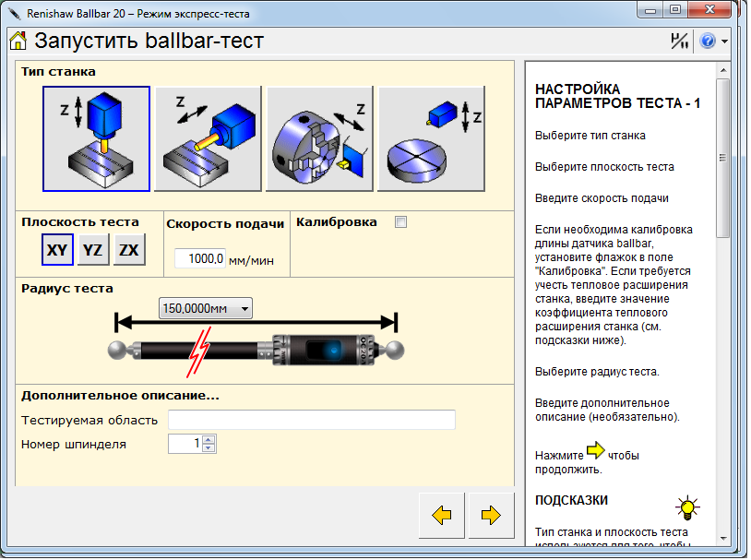
Task: Click the feed rate field 1000,0
Action: (x=199, y=258)
